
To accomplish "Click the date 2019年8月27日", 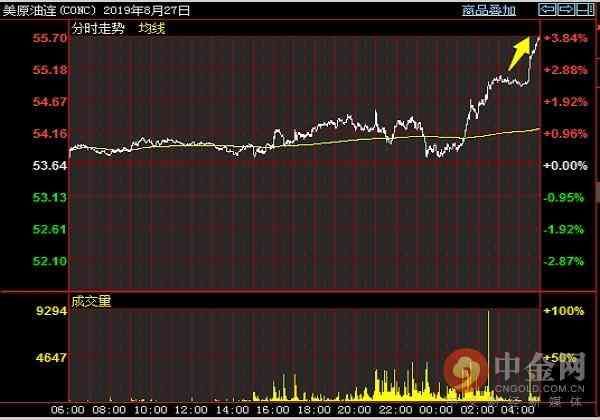I will (x=147, y=10).
